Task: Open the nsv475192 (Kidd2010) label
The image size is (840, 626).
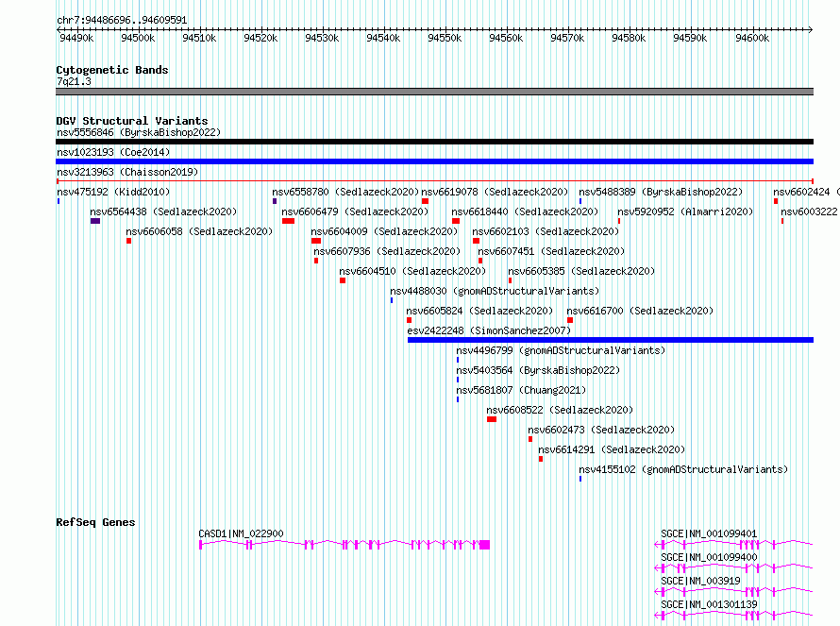Action: tap(113, 192)
